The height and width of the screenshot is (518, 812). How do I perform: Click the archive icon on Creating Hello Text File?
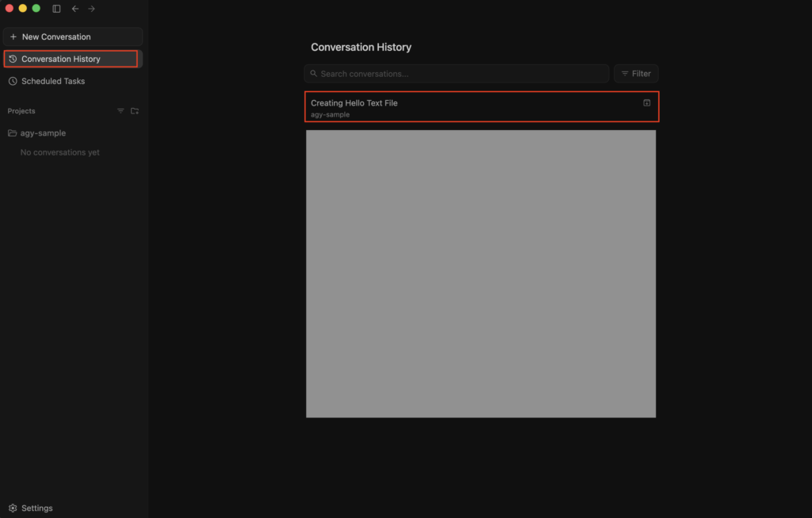coord(647,103)
